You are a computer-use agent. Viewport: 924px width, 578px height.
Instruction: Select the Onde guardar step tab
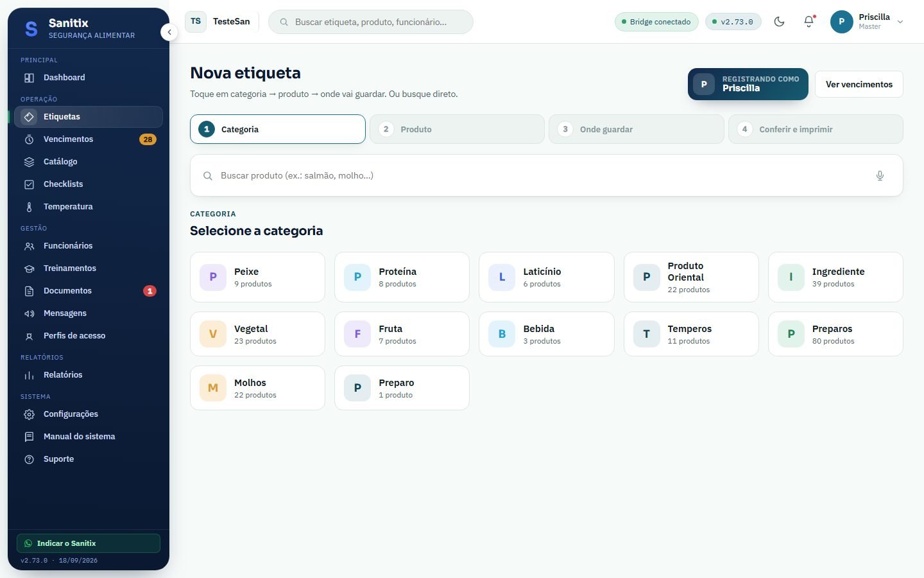(636, 129)
